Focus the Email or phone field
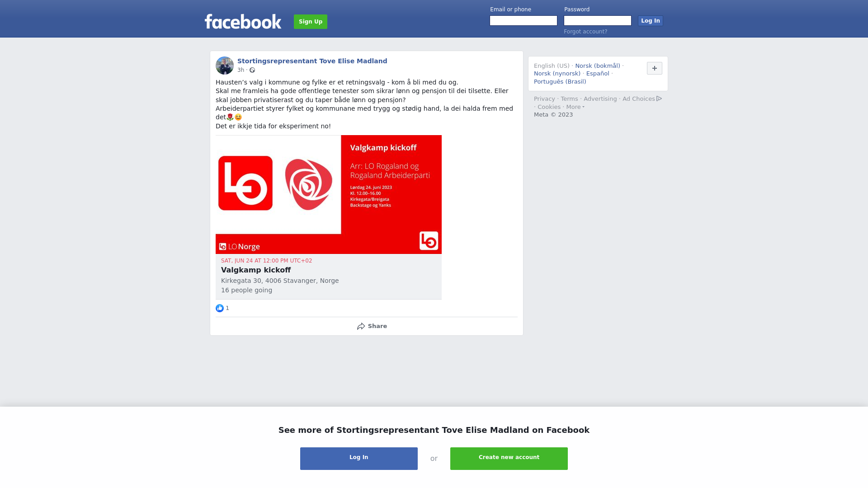Image resolution: width=868 pixels, height=488 pixels. 524,21
